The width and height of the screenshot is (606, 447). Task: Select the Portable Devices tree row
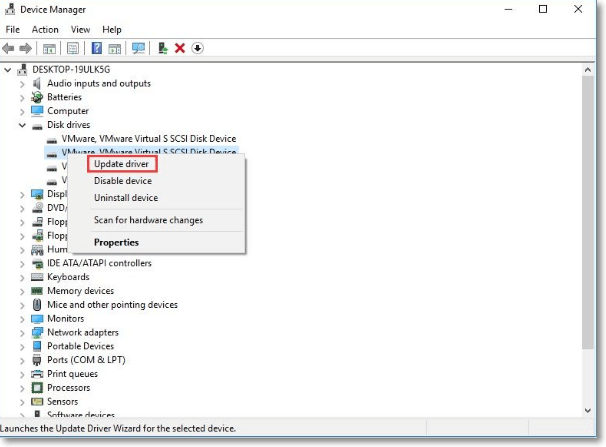pyautogui.click(x=80, y=346)
